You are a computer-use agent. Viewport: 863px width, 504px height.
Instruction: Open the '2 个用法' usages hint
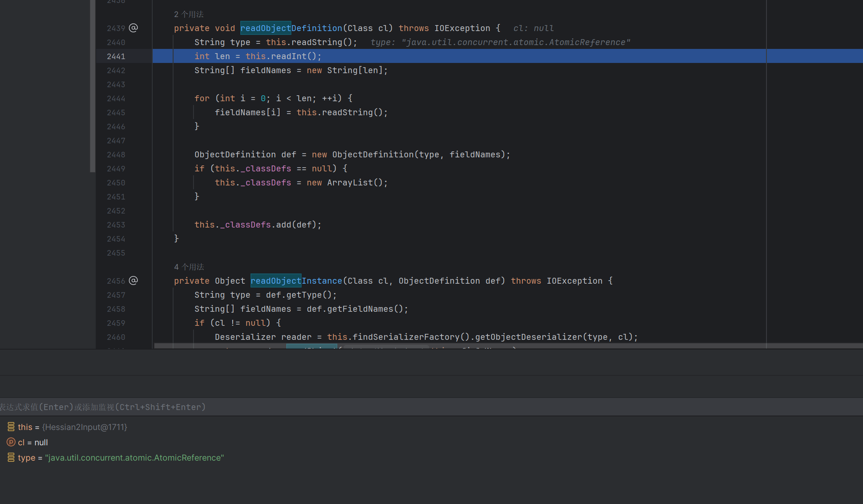coord(188,14)
